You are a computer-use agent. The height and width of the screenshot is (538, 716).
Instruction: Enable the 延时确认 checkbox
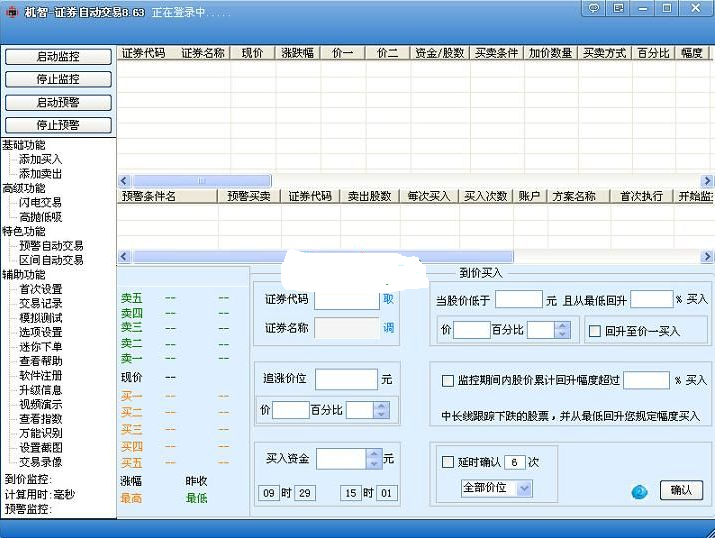point(448,462)
